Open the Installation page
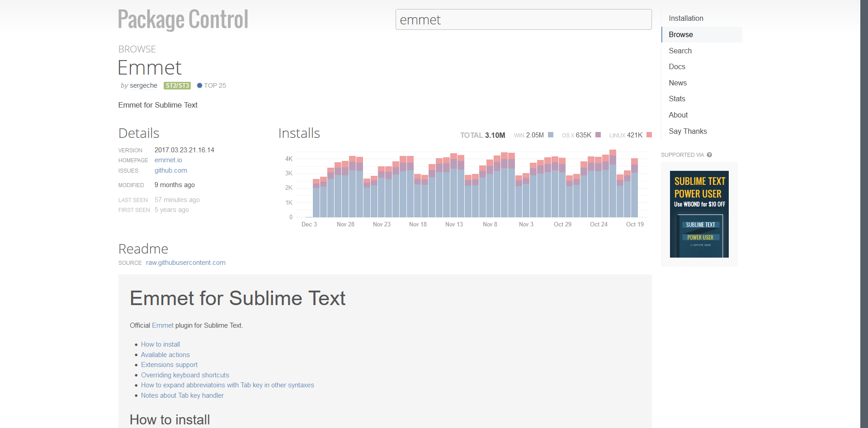This screenshot has width=868, height=428. (x=686, y=18)
